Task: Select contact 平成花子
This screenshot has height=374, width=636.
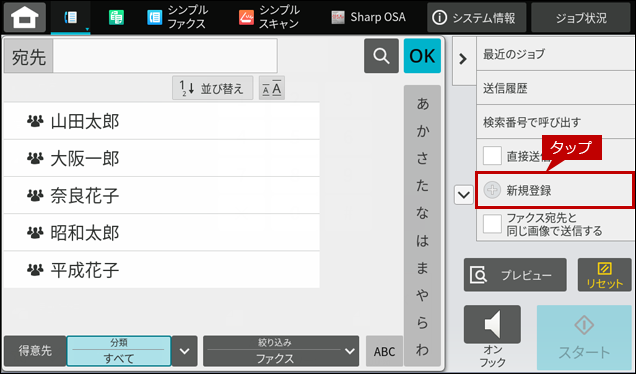Action: coord(161,270)
